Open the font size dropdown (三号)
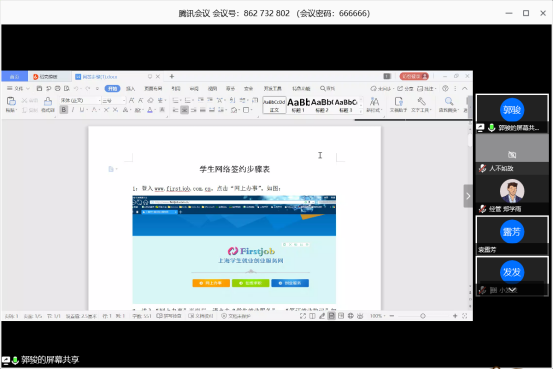The height and width of the screenshot is (369, 553). 114,101
